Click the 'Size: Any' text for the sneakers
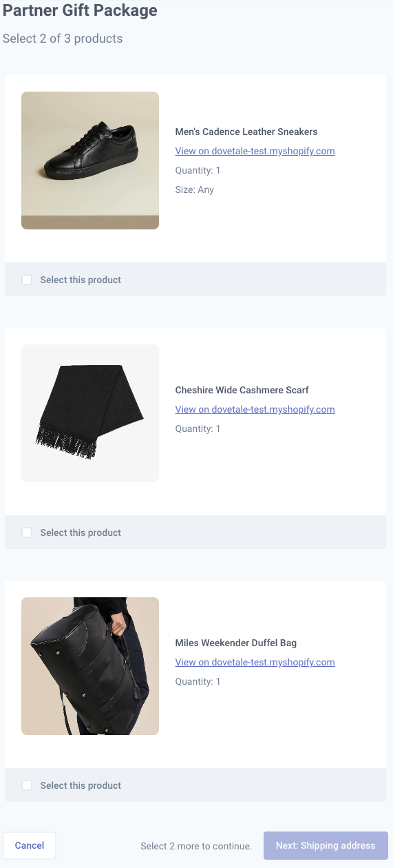This screenshot has width=393, height=868. click(x=195, y=189)
